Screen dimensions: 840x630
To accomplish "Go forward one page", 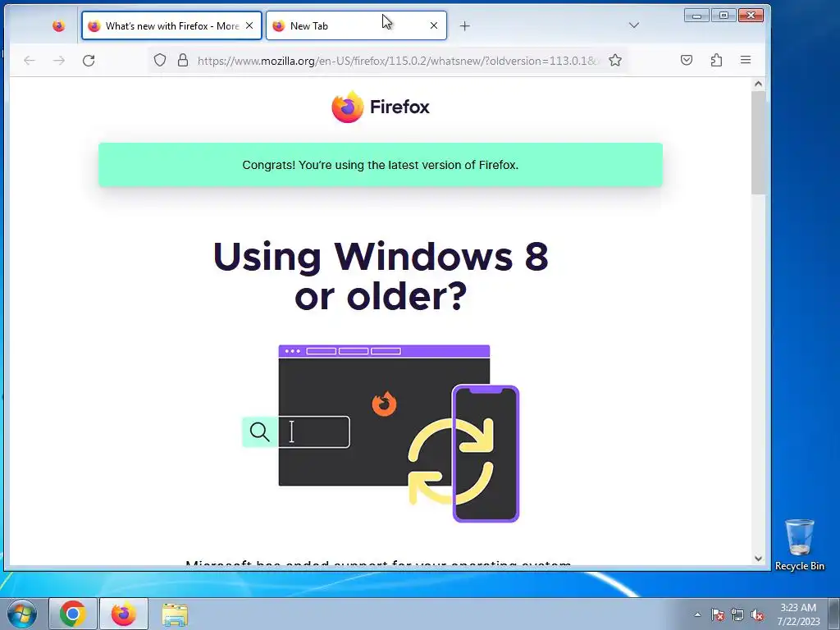I will coord(59,61).
